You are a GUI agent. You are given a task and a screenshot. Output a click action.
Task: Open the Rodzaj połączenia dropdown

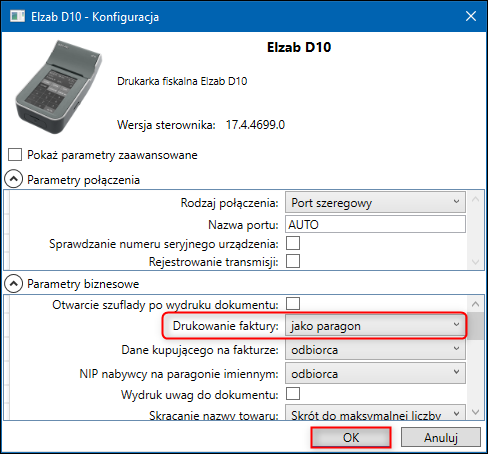375,202
